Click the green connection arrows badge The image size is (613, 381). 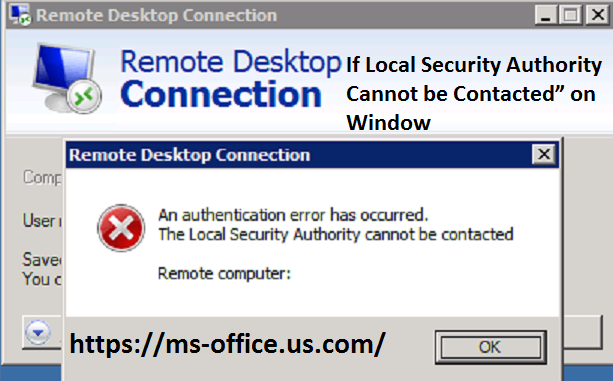click(x=84, y=96)
